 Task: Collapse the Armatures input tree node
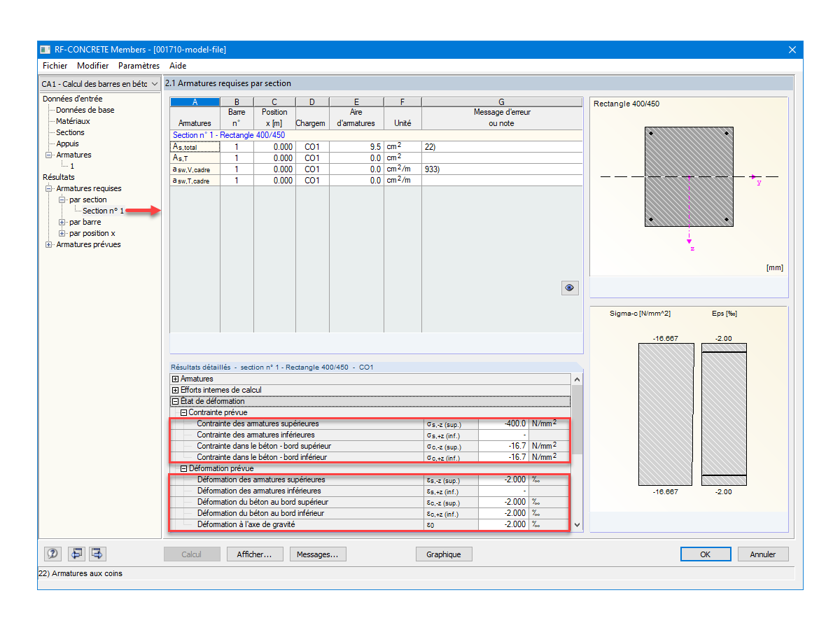tap(49, 155)
